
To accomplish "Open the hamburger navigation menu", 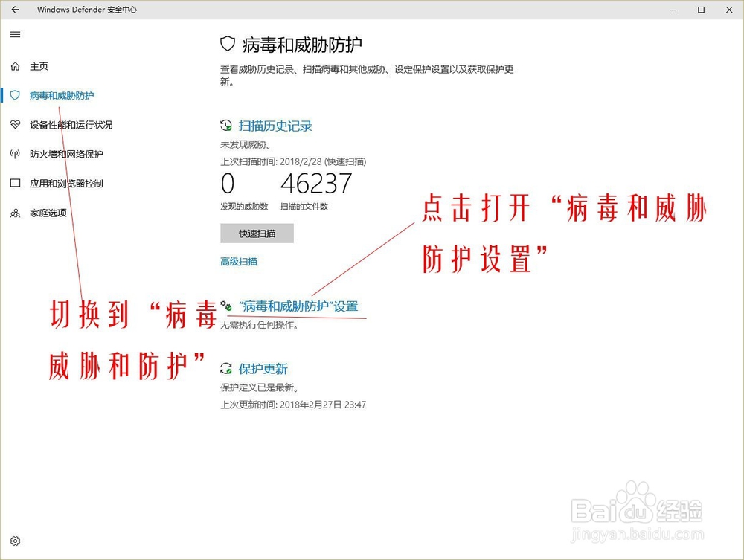I will point(15,34).
